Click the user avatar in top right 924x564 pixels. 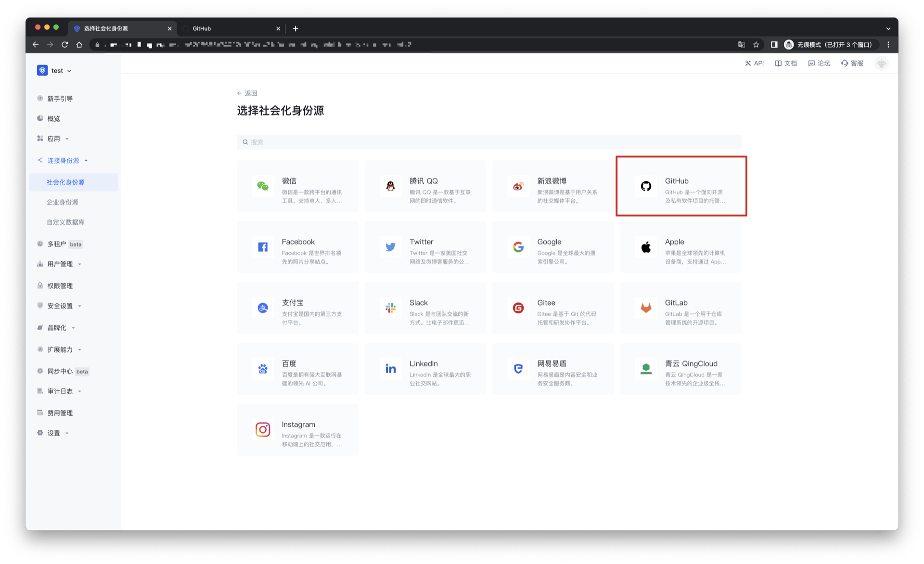pos(881,63)
